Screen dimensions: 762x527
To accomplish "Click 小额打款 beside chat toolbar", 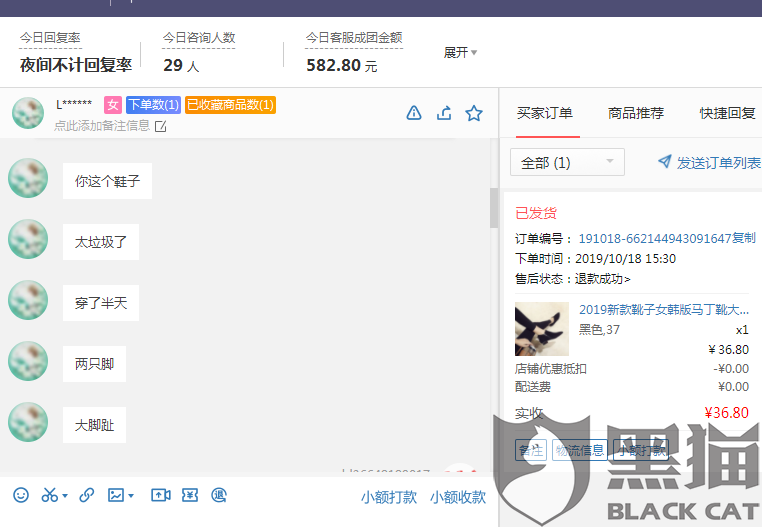I will (389, 497).
